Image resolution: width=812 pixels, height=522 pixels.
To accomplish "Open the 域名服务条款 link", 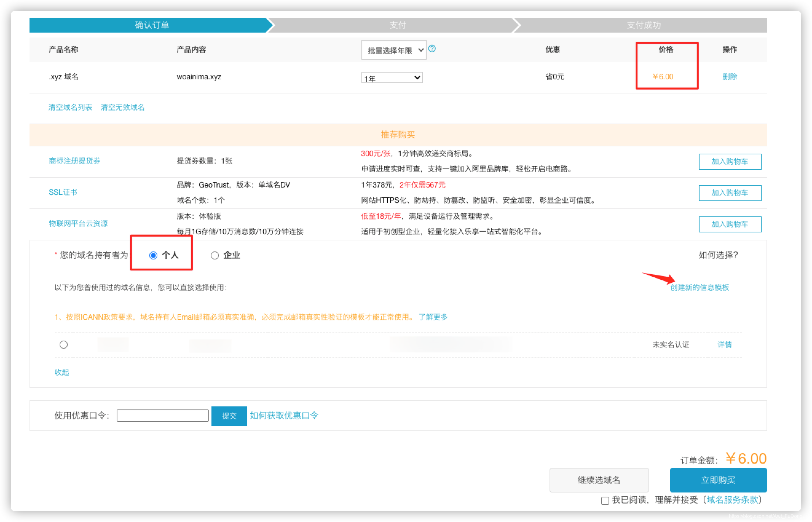I will click(732, 500).
